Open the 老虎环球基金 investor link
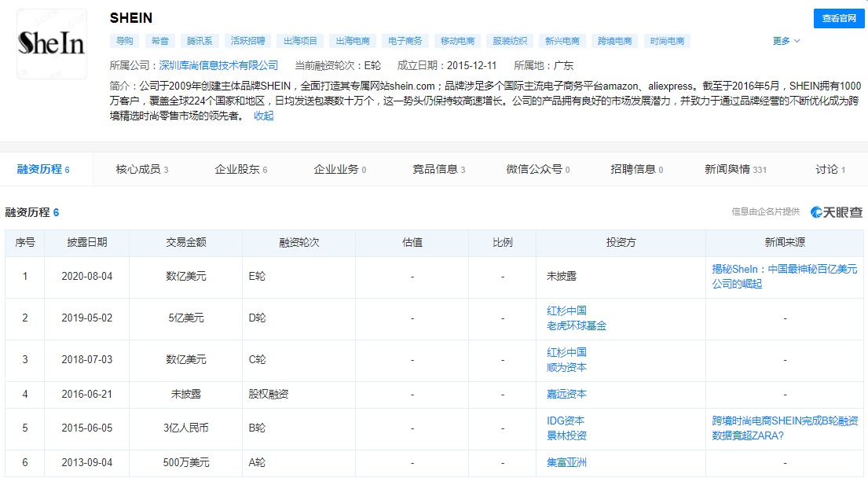868x485 pixels. click(577, 325)
